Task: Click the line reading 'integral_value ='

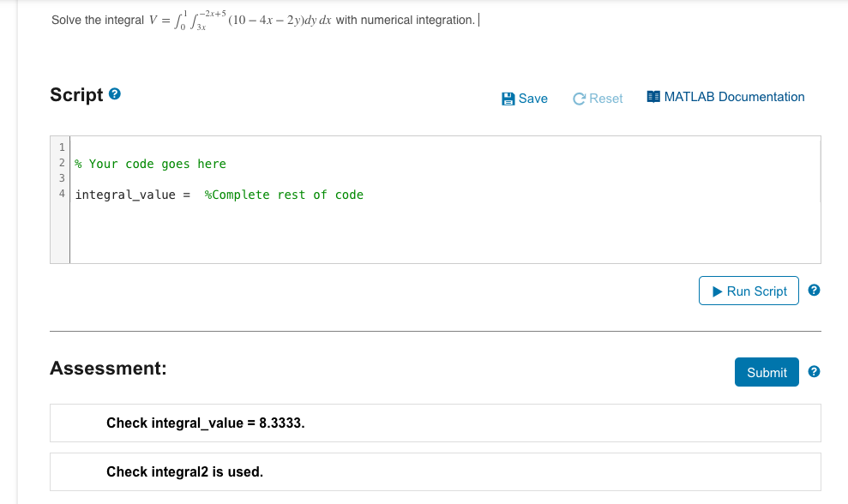Action: (x=127, y=194)
